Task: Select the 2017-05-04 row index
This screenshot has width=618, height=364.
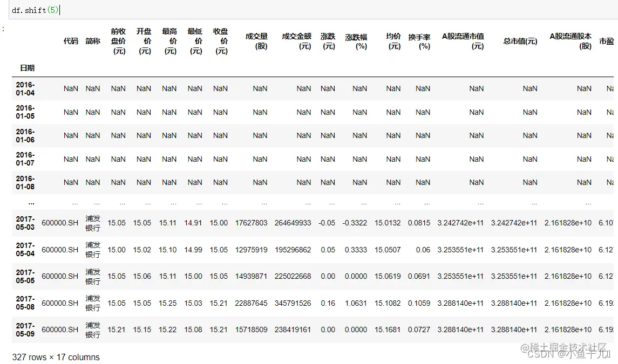Action: pyautogui.click(x=25, y=249)
